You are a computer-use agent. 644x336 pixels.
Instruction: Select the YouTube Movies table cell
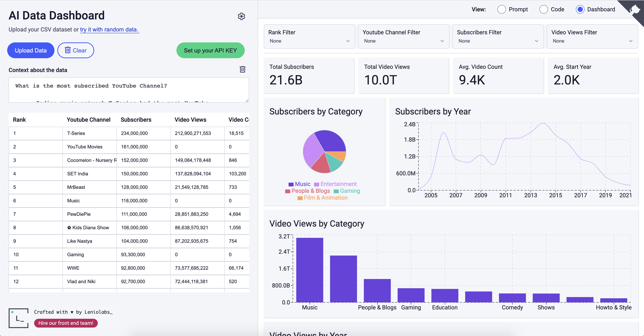coord(89,147)
